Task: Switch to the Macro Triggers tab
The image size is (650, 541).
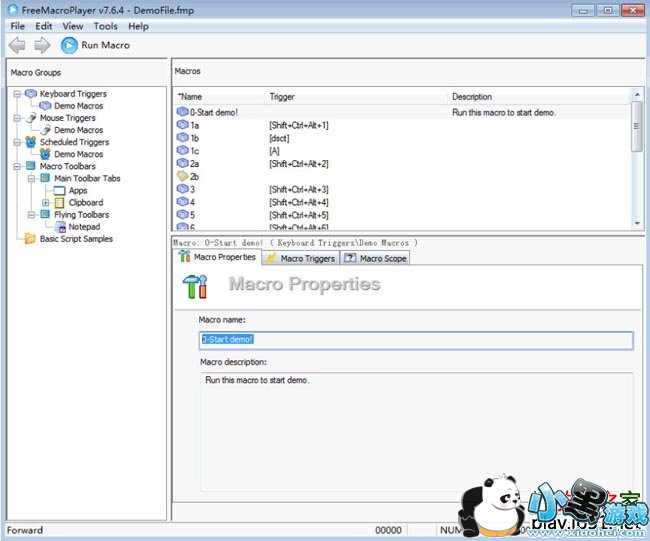Action: [300, 258]
